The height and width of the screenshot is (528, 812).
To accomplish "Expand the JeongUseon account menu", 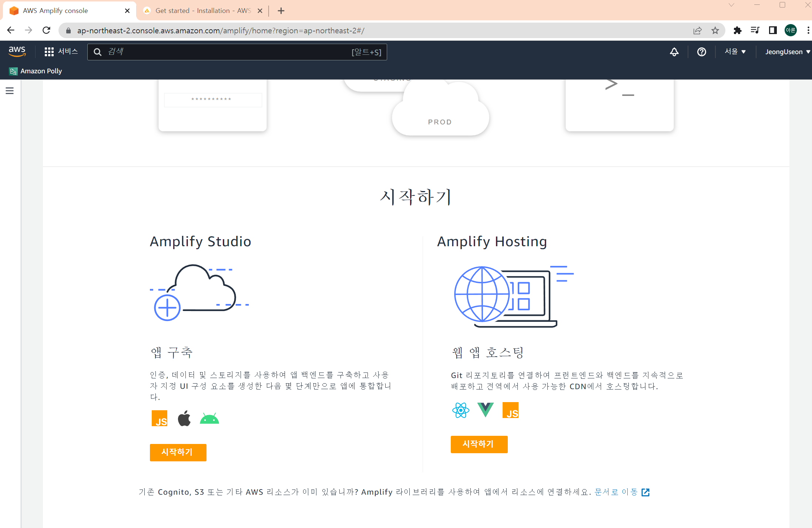I will point(787,52).
